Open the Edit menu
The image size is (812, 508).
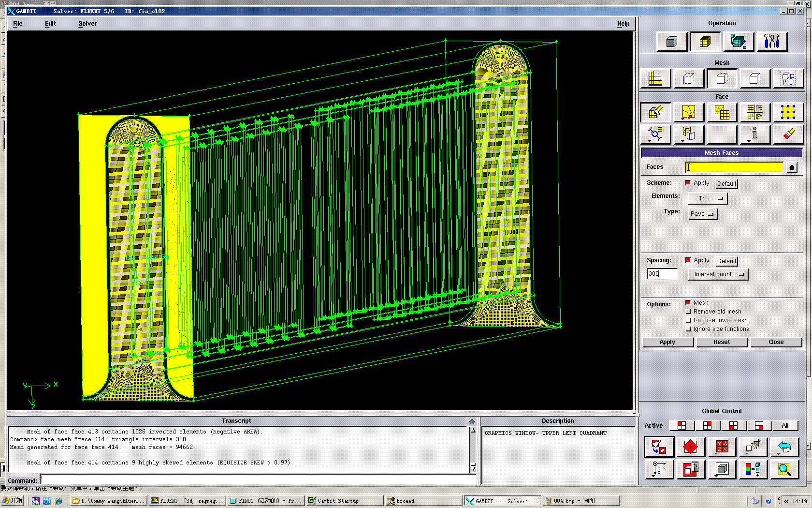coord(50,24)
